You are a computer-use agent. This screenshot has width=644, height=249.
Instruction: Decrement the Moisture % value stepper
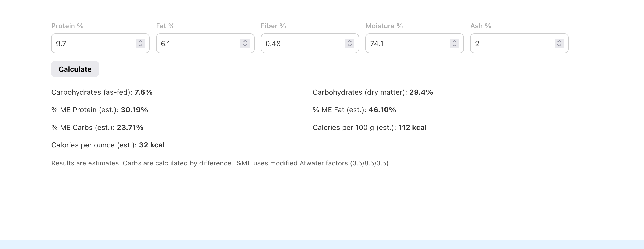454,46
